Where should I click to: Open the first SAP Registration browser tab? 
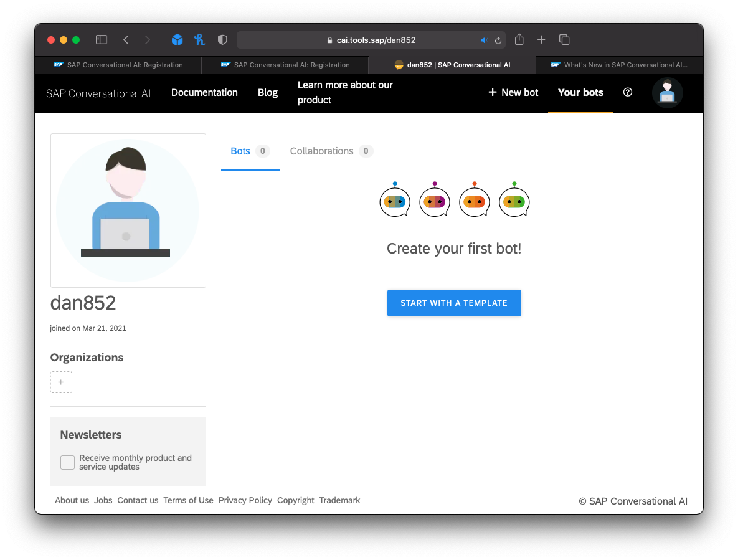[x=118, y=65]
